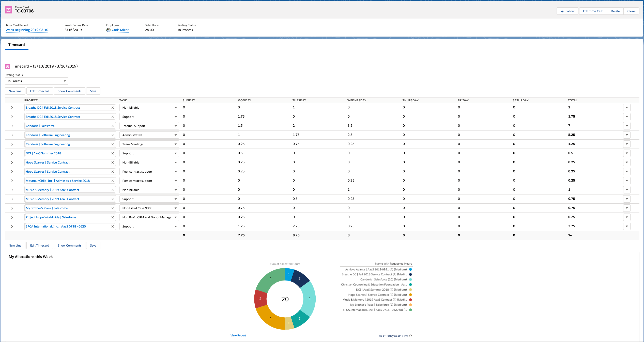
Task: Open row actions menu for SPCA International line
Action: point(626,226)
